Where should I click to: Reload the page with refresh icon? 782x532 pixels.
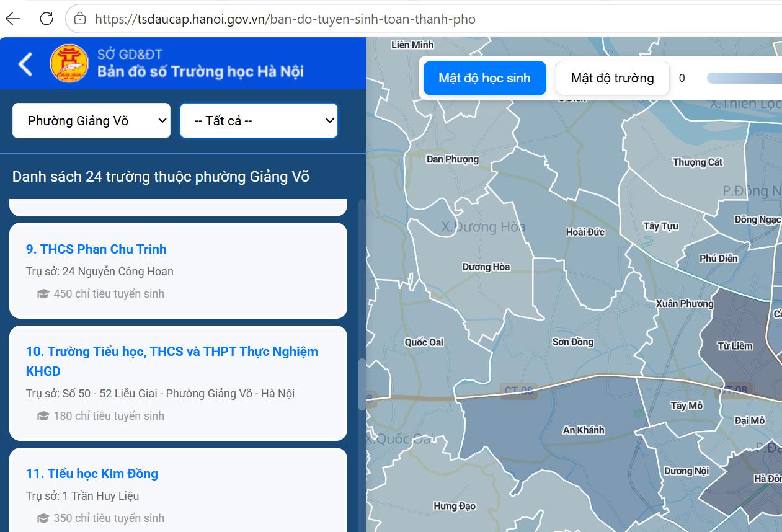(47, 19)
